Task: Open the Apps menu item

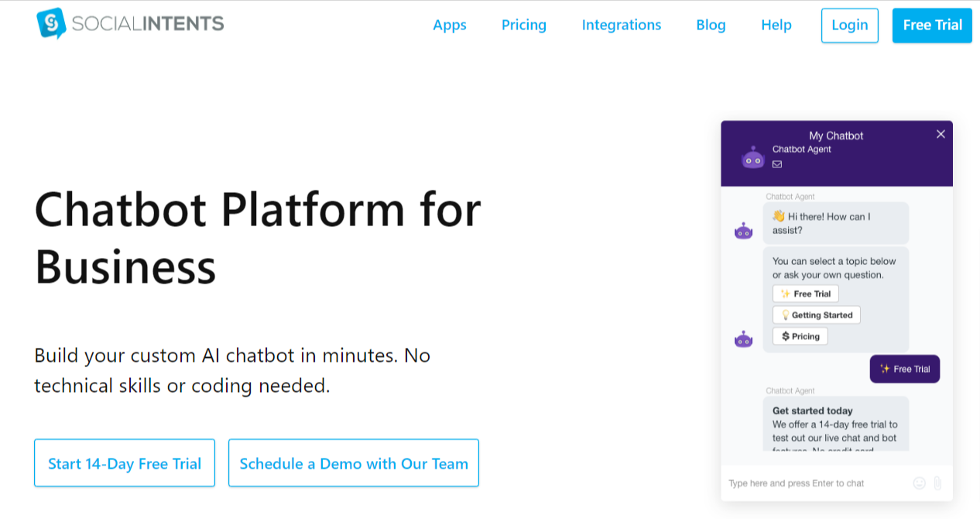Action: coord(450,25)
